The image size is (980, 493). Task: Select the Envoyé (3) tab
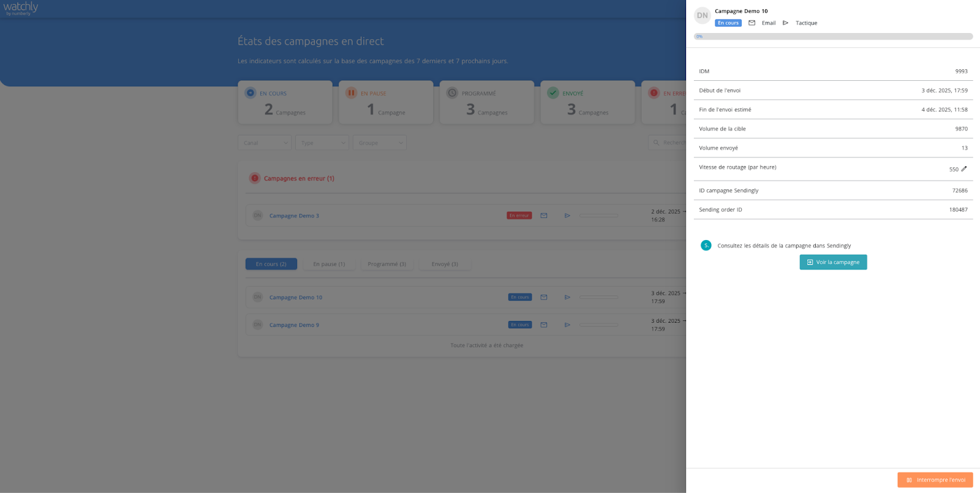[445, 264]
